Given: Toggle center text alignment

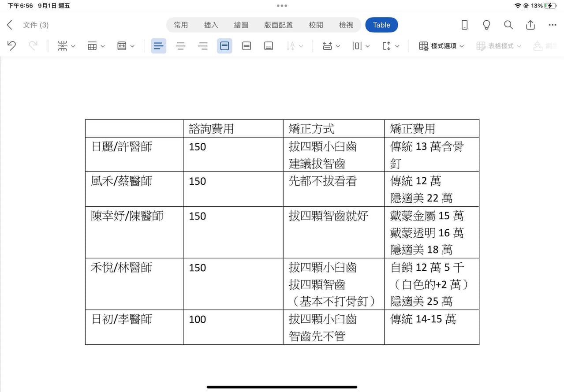Looking at the screenshot, I should pos(181,46).
